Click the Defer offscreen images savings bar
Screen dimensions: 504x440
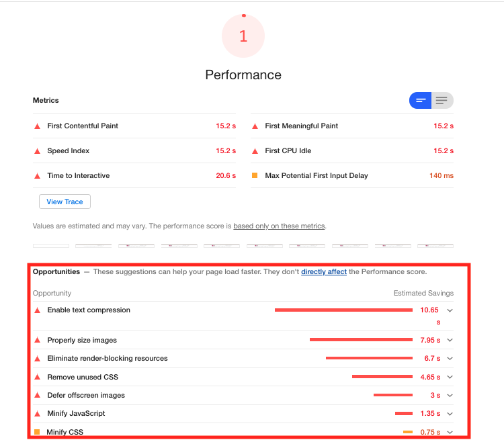(393, 395)
